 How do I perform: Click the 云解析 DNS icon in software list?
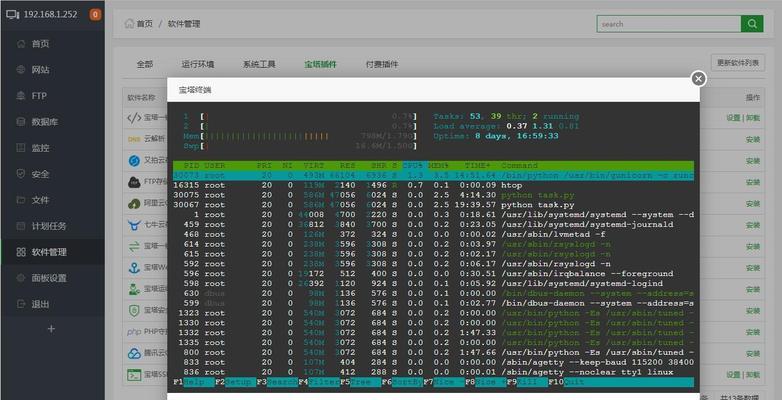[134, 139]
